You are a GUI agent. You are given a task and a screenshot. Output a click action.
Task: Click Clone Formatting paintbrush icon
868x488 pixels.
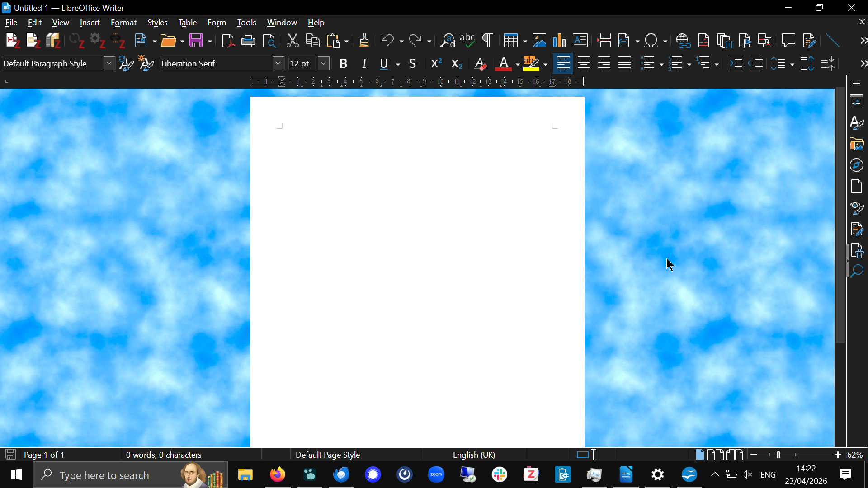click(364, 41)
